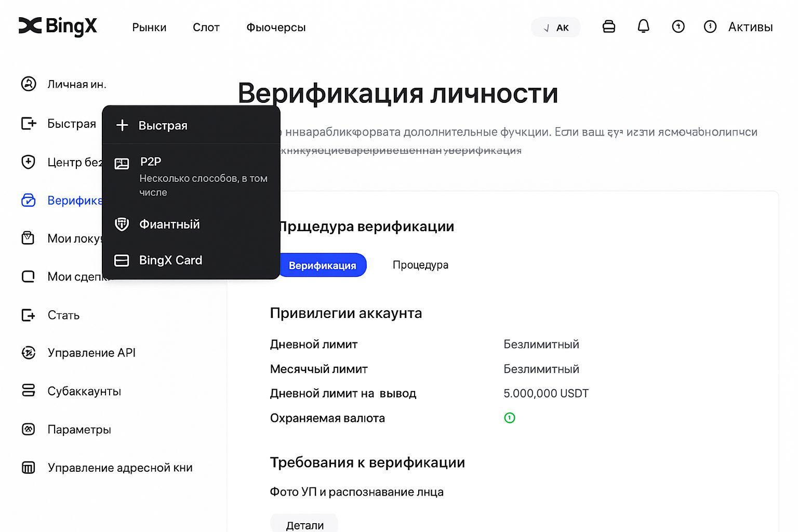798x532 pixels.
Task: Click the Личная ин. profile icon
Action: [x=29, y=84]
